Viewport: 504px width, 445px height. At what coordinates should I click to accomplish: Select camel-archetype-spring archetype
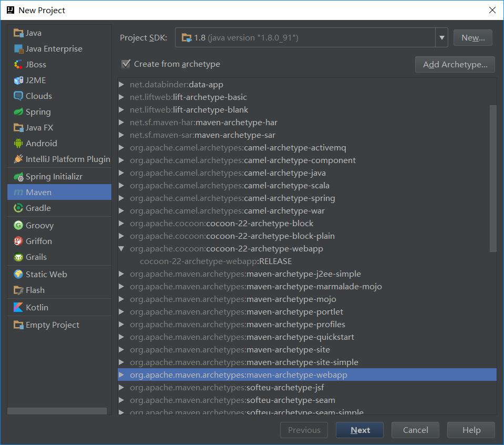pos(232,198)
